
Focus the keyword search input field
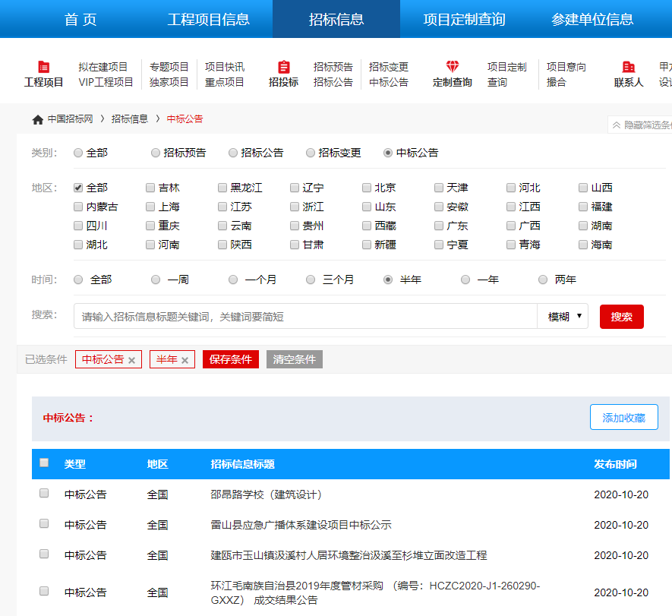pos(305,317)
